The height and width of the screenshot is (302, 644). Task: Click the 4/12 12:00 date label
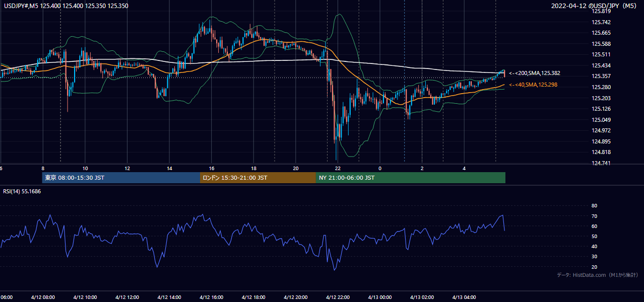(x=127, y=297)
